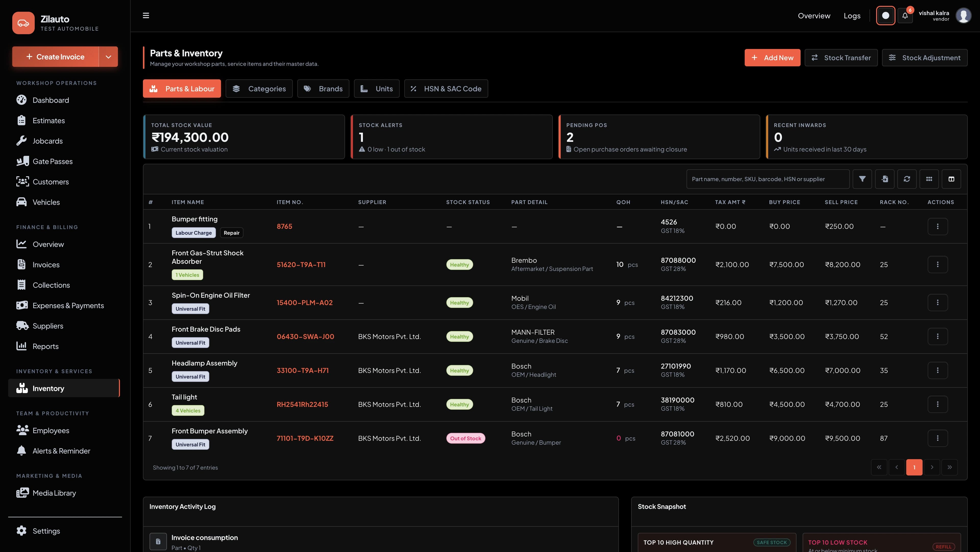980x552 pixels.
Task: Refresh the inventory table
Action: coord(907,179)
